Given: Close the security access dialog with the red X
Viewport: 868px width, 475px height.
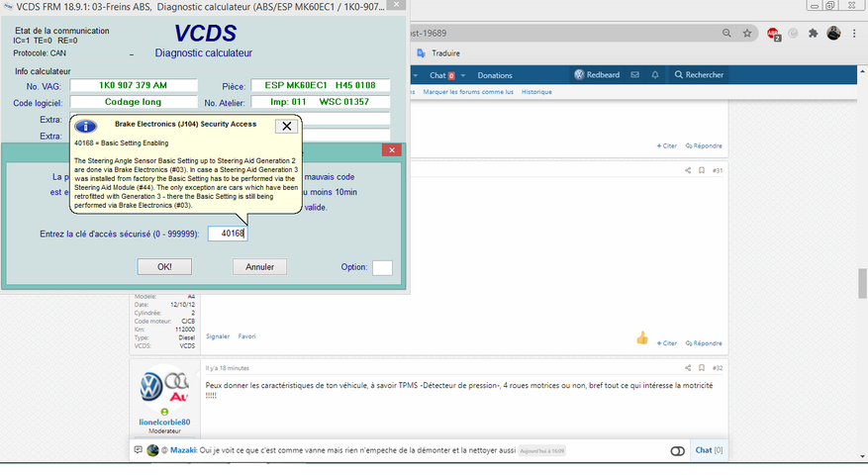Looking at the screenshot, I should 391,150.
